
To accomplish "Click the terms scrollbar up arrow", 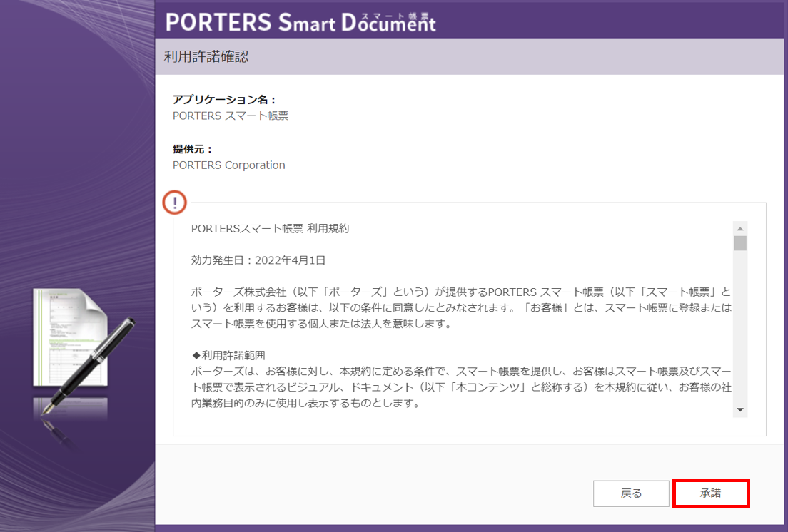I will pyautogui.click(x=739, y=229).
